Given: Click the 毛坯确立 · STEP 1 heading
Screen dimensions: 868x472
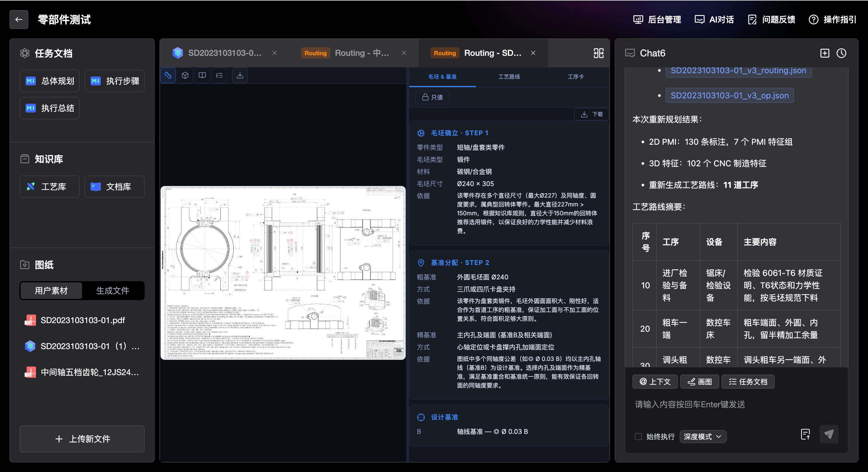Looking at the screenshot, I should [x=460, y=133].
